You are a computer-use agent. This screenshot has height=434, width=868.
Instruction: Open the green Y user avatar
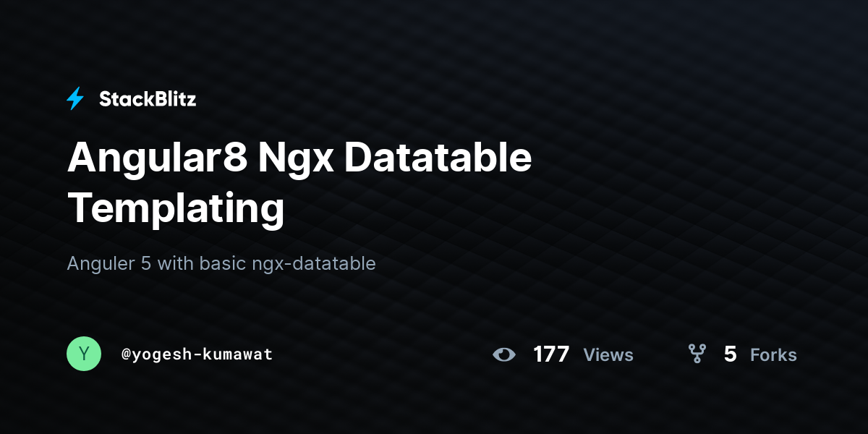coord(84,354)
